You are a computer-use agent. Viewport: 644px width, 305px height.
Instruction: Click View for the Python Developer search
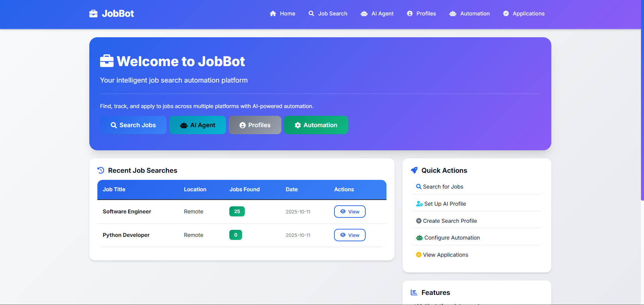[x=350, y=235]
